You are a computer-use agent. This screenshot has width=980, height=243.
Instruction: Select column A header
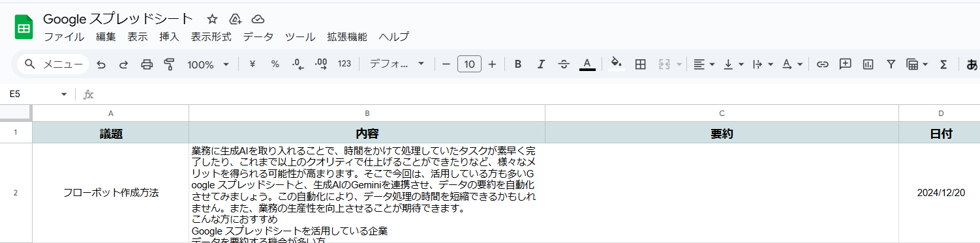[110, 113]
